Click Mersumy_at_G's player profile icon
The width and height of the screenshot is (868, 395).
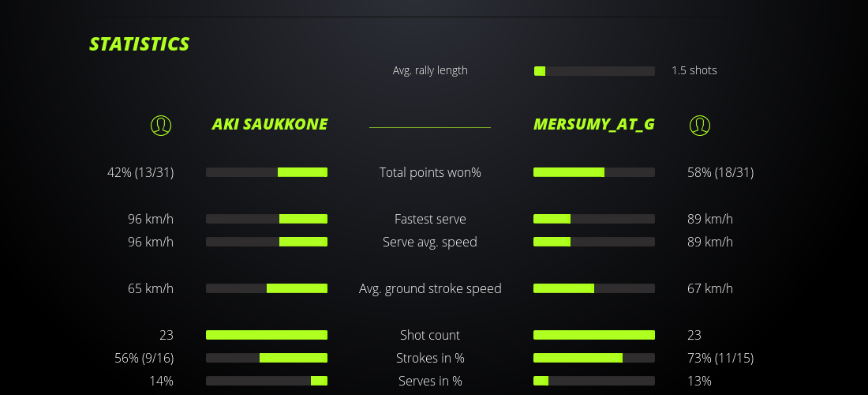[x=700, y=125]
